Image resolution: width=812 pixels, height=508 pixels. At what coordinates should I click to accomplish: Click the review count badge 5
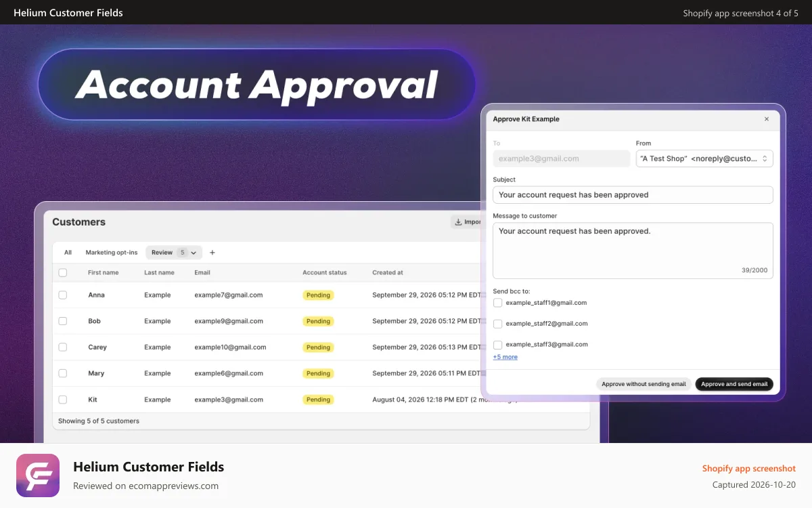pyautogui.click(x=182, y=253)
